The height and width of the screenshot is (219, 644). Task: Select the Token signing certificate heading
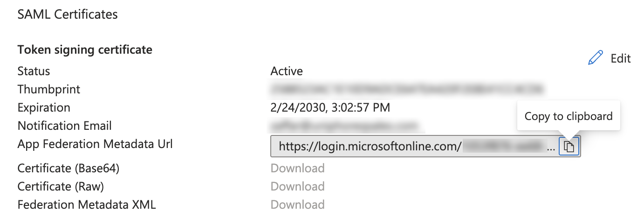tap(85, 49)
